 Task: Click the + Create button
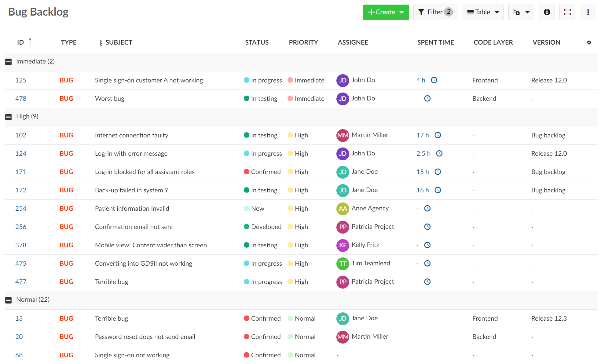pos(384,12)
